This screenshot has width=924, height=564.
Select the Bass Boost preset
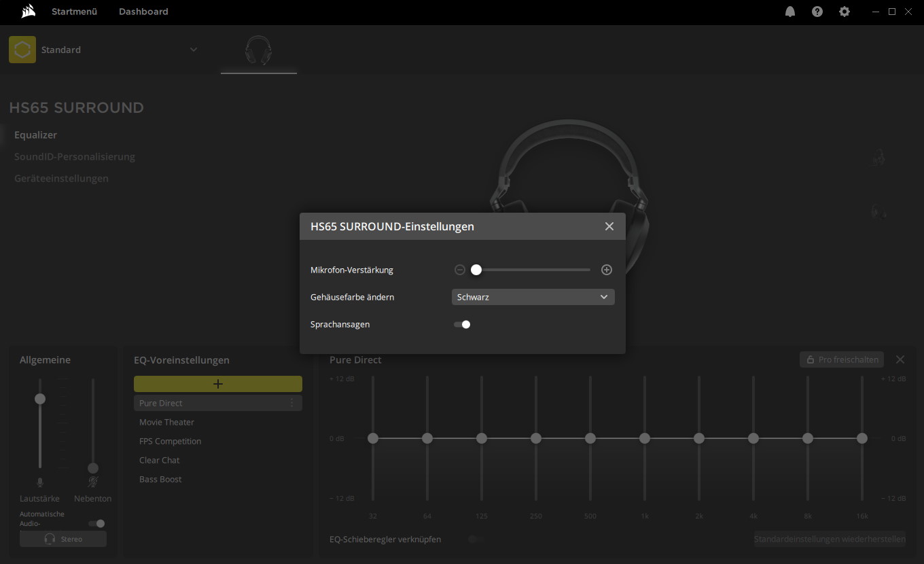[218, 479]
